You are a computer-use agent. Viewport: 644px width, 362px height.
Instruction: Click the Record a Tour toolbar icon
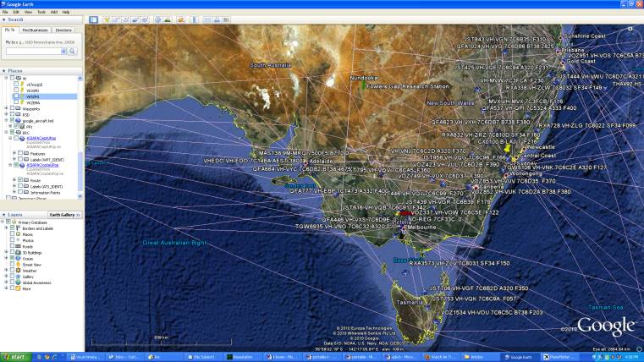click(145, 19)
